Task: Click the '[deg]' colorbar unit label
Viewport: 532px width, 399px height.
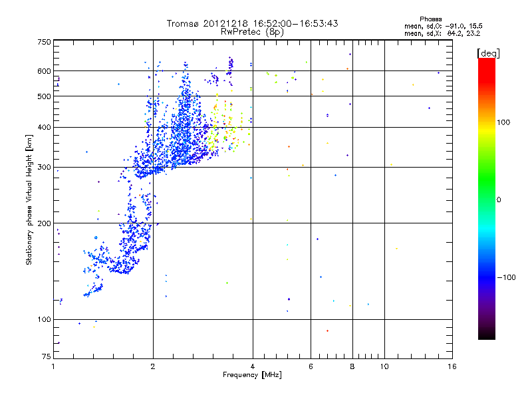Action: (x=488, y=53)
